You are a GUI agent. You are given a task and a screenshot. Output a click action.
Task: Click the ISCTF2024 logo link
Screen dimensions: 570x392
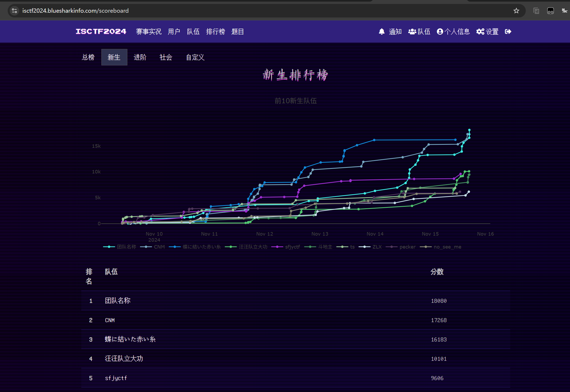(x=101, y=32)
